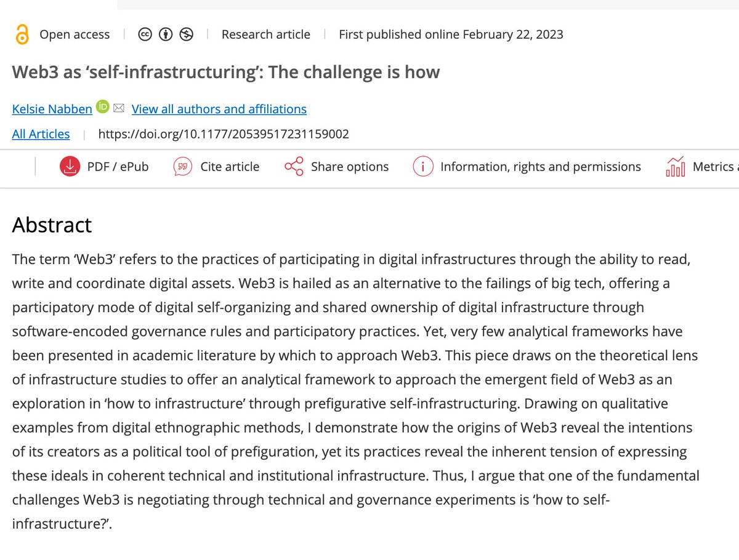Click the metrics bar chart icon
The height and width of the screenshot is (560, 739).
click(676, 166)
